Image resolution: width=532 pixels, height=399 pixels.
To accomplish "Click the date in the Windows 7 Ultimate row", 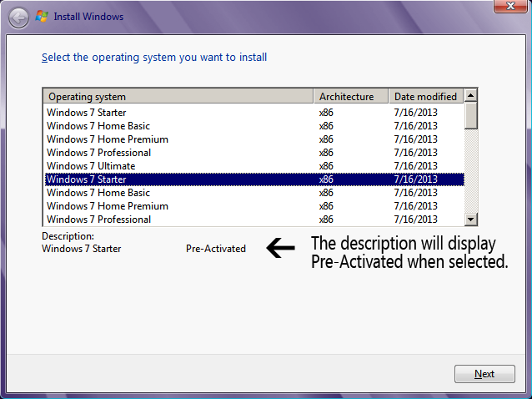I will click(415, 166).
